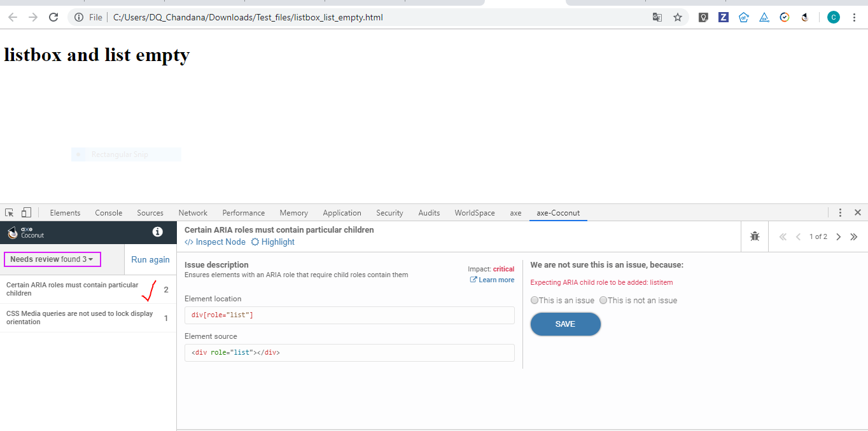The height and width of the screenshot is (431, 868).
Task: Go to next issue with right chevron
Action: pyautogui.click(x=838, y=236)
